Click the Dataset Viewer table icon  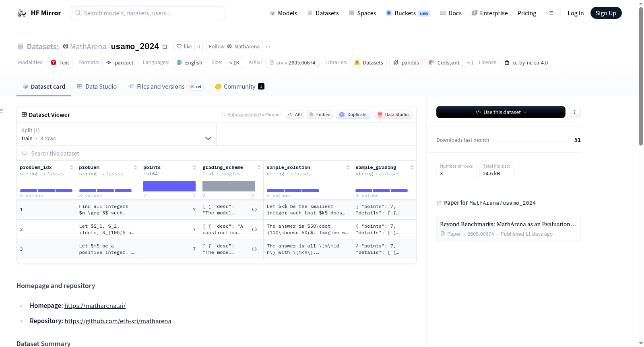point(24,115)
